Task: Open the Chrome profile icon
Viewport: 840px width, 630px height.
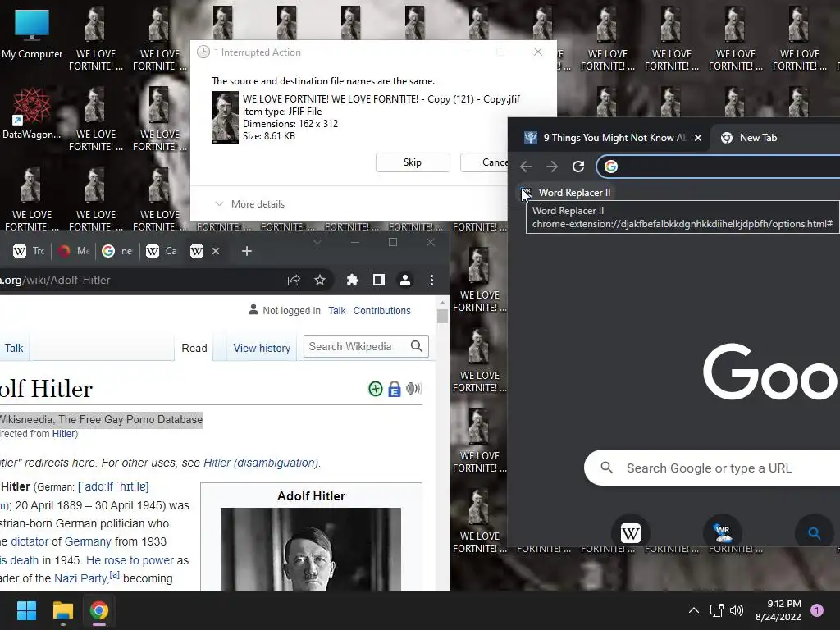Action: click(x=405, y=281)
